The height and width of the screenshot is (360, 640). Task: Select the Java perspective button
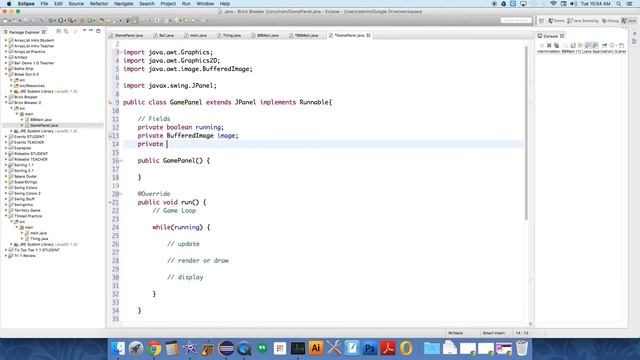pyautogui.click(x=630, y=20)
